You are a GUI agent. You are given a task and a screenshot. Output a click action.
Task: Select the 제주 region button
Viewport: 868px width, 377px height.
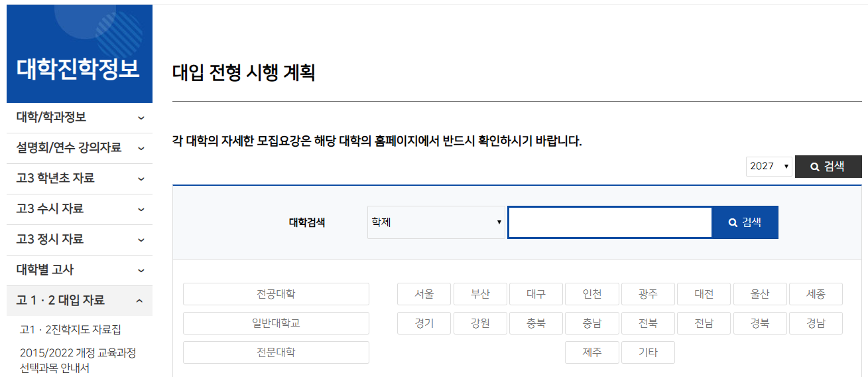tap(592, 352)
